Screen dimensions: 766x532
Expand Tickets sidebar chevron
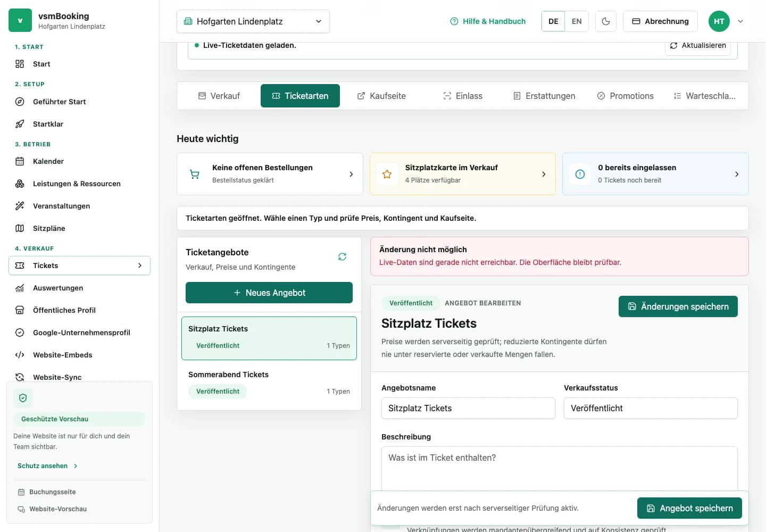click(140, 265)
